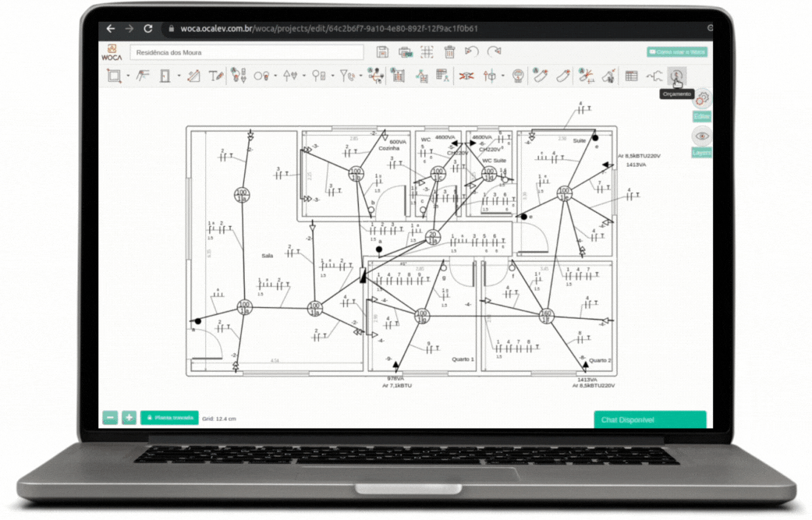This screenshot has height=520, width=812.
Task: Toggle the grid display icon
Action: (x=427, y=52)
